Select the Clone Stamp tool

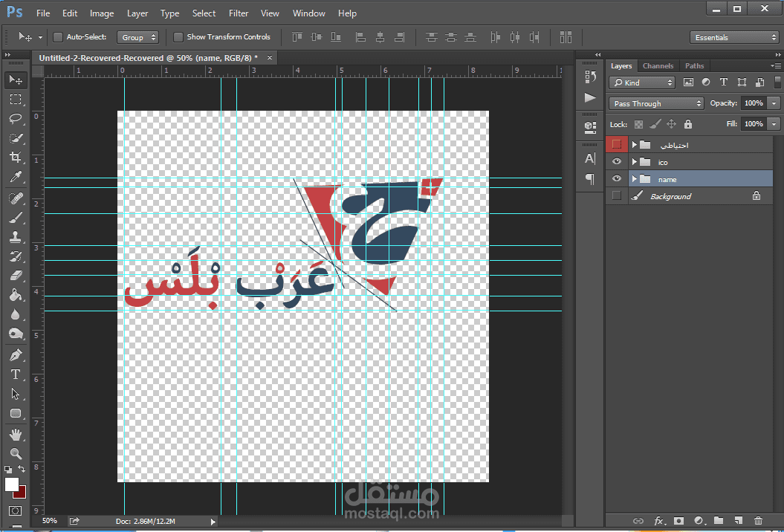(16, 237)
